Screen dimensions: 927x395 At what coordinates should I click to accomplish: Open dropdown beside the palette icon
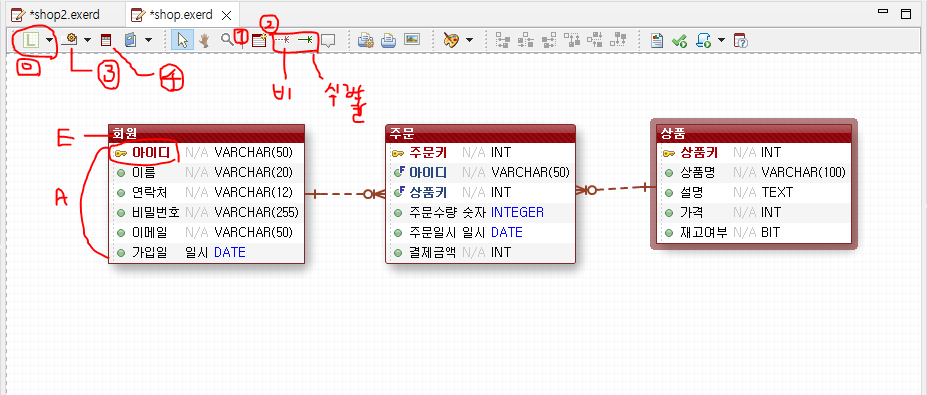point(469,40)
